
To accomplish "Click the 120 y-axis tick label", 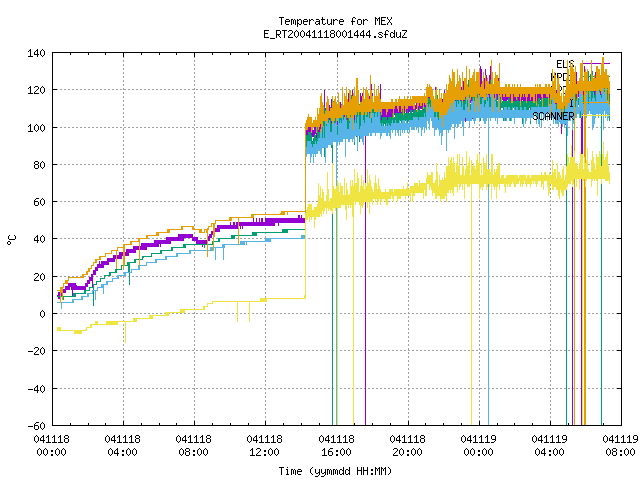I will pyautogui.click(x=37, y=90).
